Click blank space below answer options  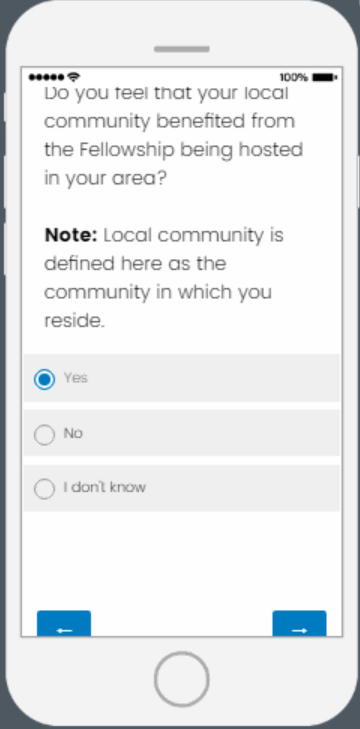[x=182, y=558]
